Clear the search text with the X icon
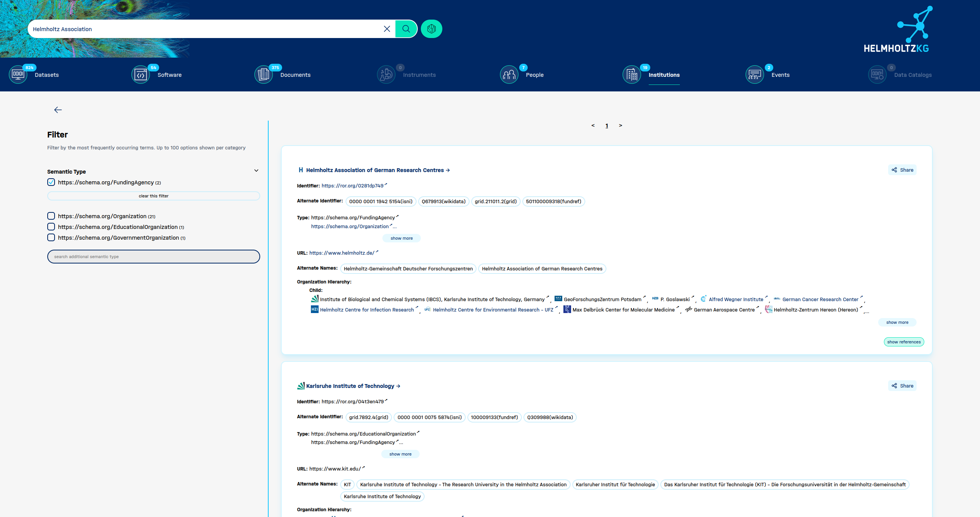Screen dimensions: 980x517 pos(387,29)
